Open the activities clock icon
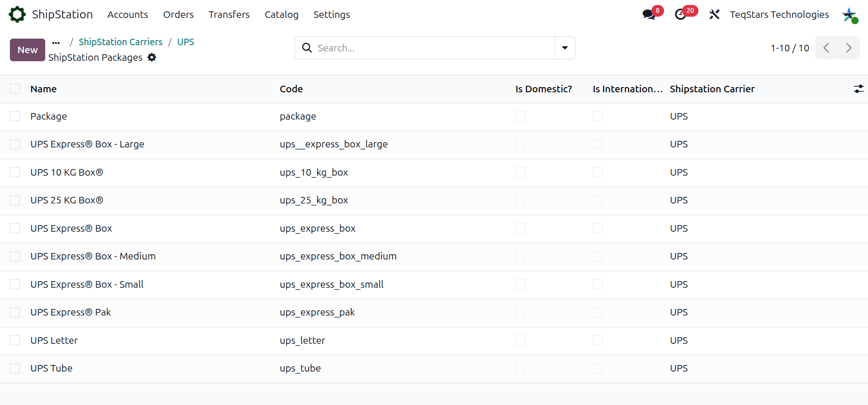This screenshot has height=405, width=868. tap(680, 15)
